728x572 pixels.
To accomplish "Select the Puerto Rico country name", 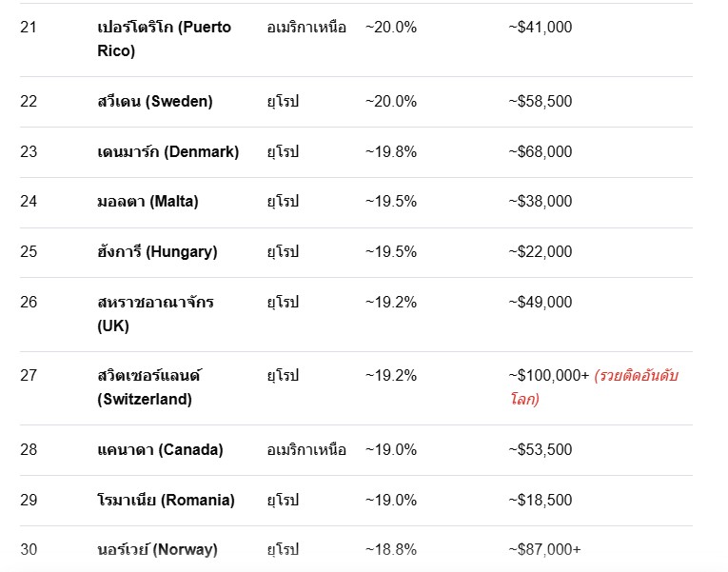I will [164, 39].
